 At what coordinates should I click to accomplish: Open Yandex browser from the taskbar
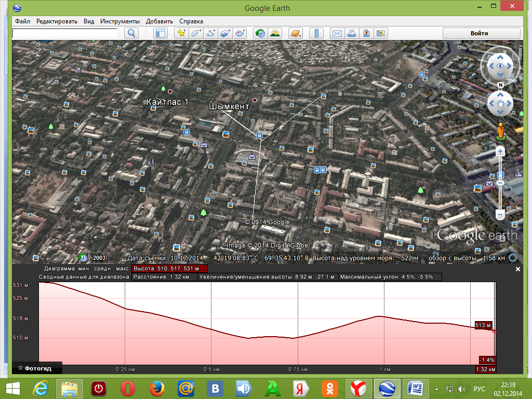[x=358, y=389]
